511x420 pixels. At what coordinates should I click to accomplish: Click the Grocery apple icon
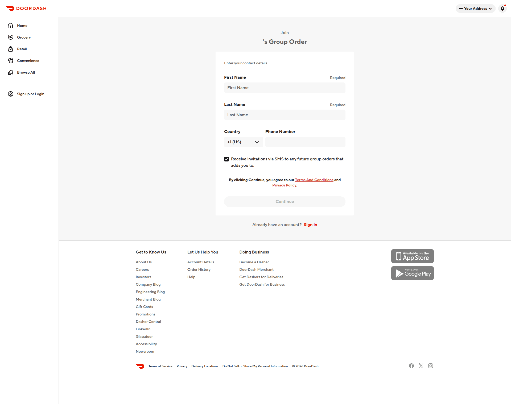[11, 37]
